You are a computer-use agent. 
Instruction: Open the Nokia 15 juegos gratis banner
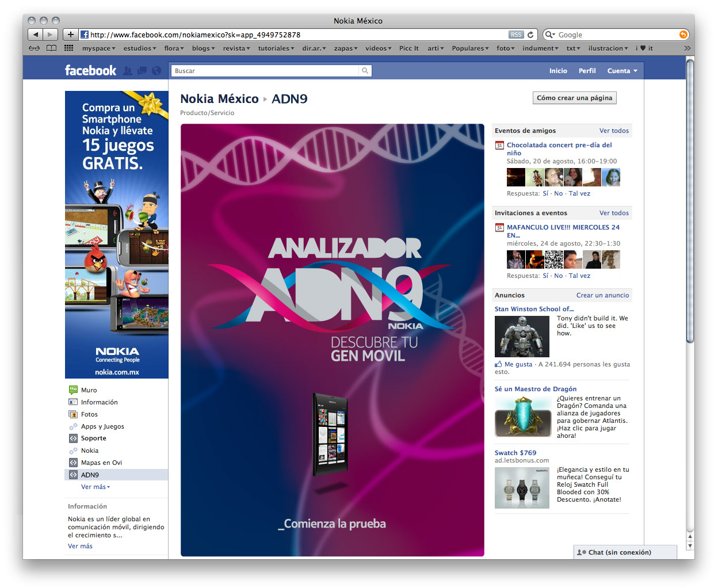tap(117, 235)
